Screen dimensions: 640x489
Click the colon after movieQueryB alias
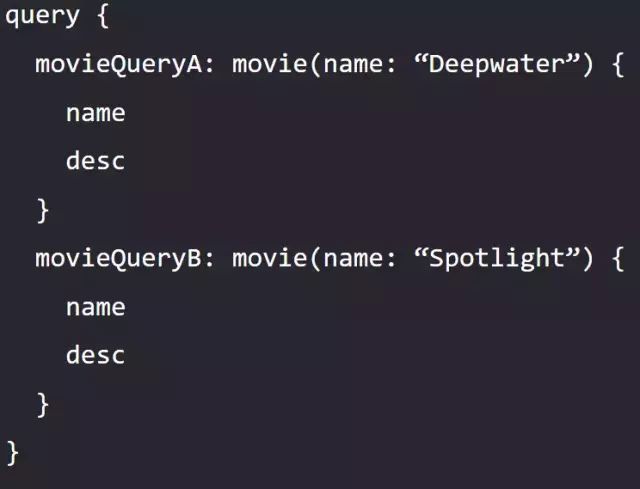209,261
